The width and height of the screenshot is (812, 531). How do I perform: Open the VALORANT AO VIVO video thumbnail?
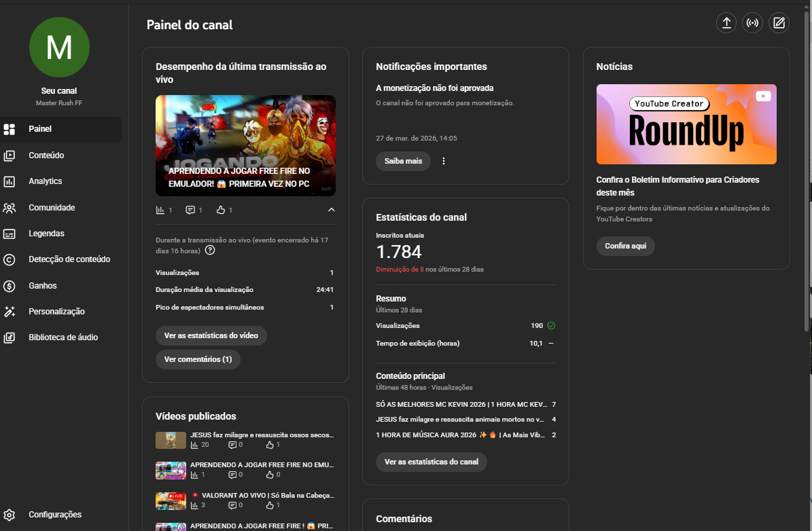pos(171,500)
